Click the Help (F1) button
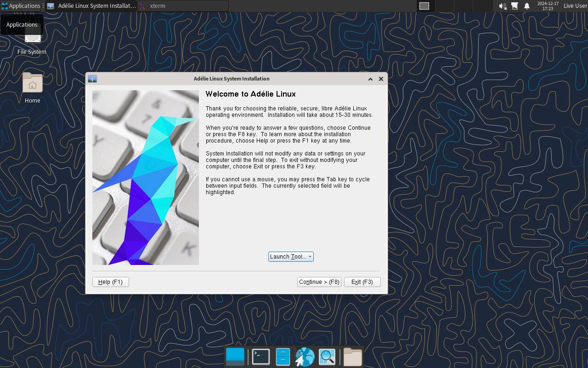The width and height of the screenshot is (588, 368). (x=111, y=282)
